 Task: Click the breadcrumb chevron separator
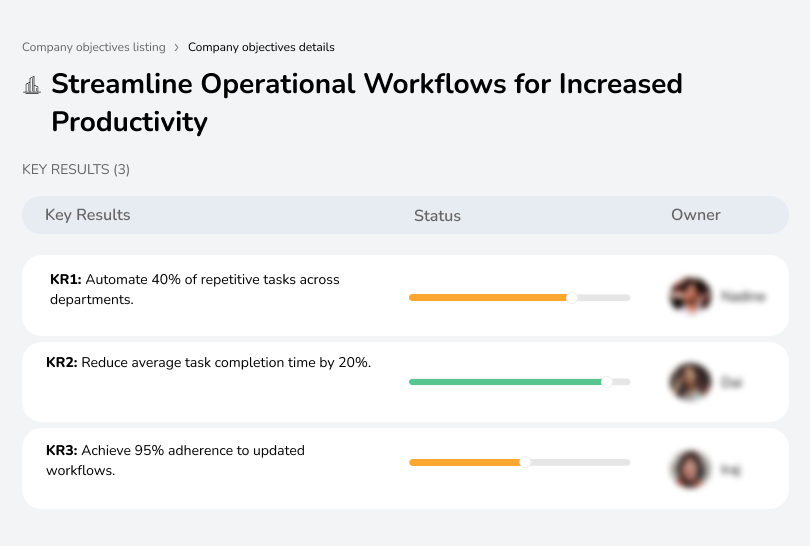pyautogui.click(x=177, y=47)
